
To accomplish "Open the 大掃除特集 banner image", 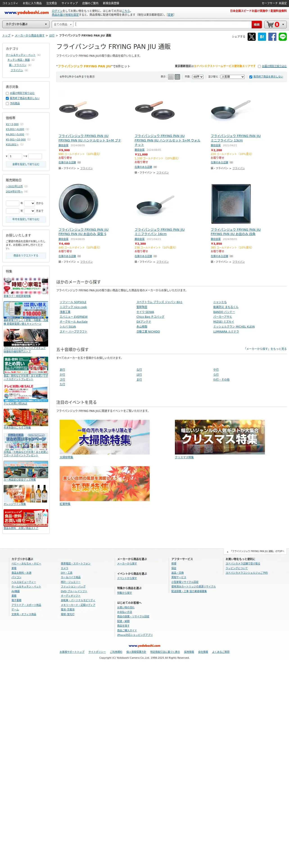I will point(105,437).
